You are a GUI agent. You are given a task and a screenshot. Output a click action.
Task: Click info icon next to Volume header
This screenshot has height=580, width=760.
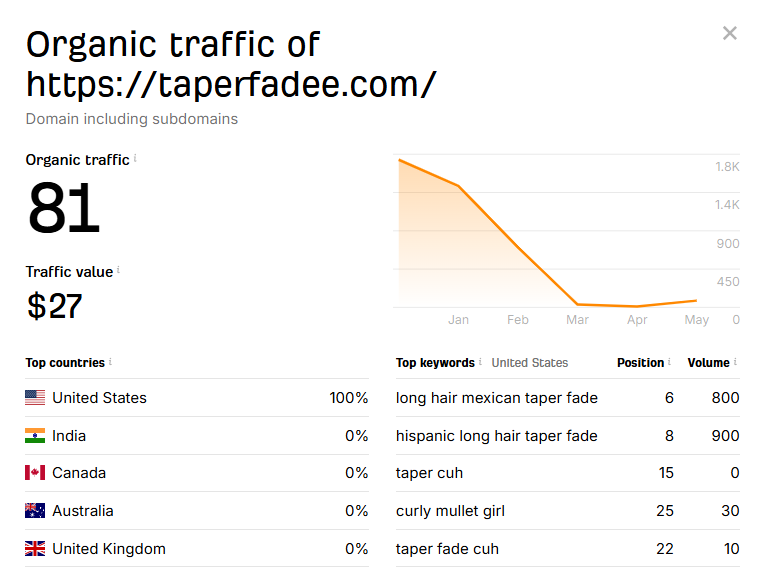735,361
